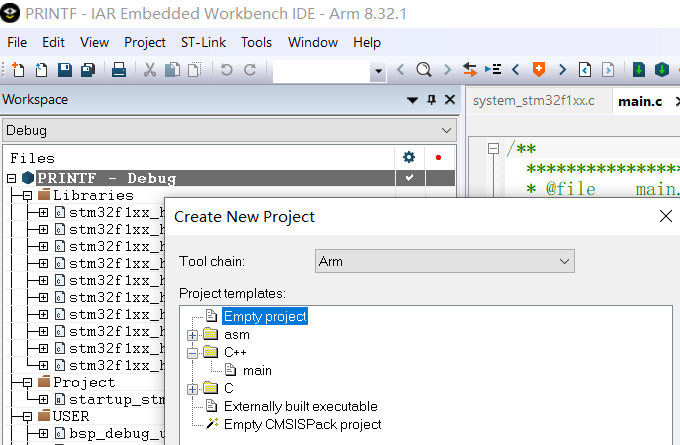The image size is (680, 445).
Task: Click the Go To line icon
Action: click(493, 69)
